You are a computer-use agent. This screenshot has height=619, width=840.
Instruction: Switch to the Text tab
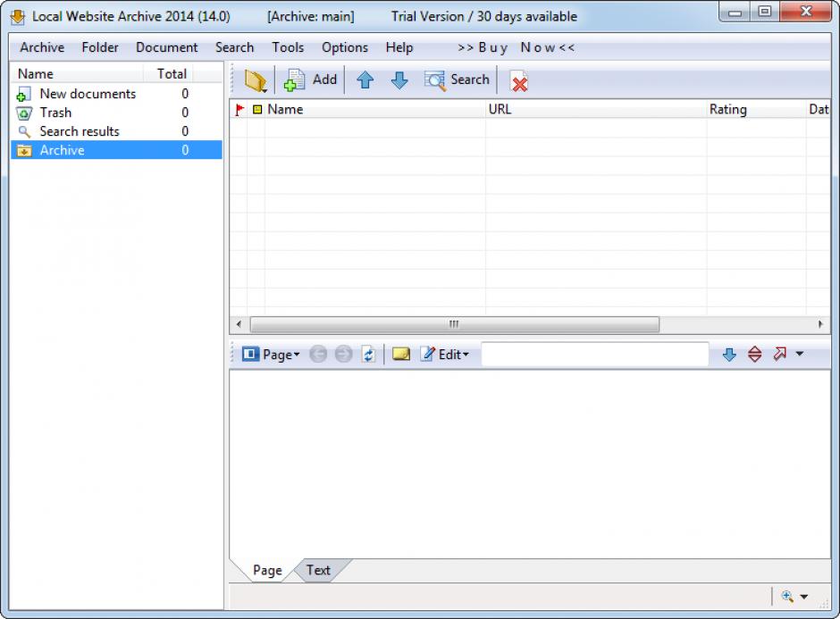point(318,570)
